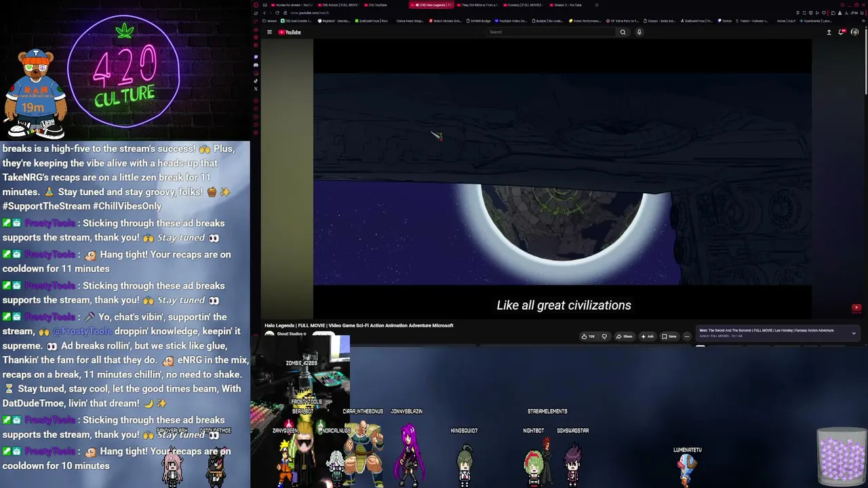Go back with the browser back arrow
This screenshot has height=488, width=868.
(264, 13)
